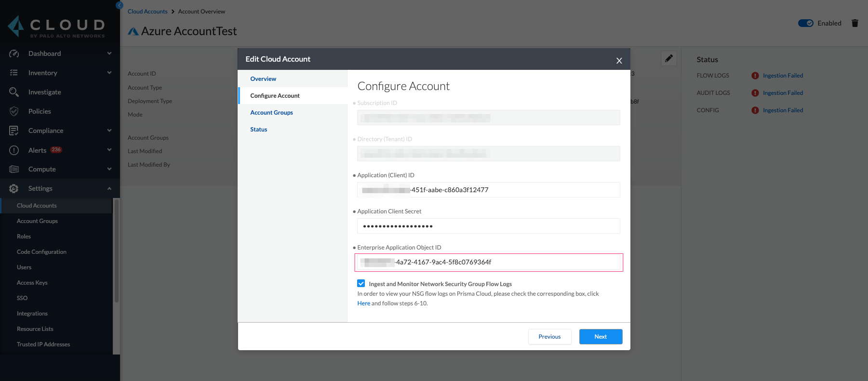
Task: Expand the Compliance menu chevron
Action: coord(109,131)
